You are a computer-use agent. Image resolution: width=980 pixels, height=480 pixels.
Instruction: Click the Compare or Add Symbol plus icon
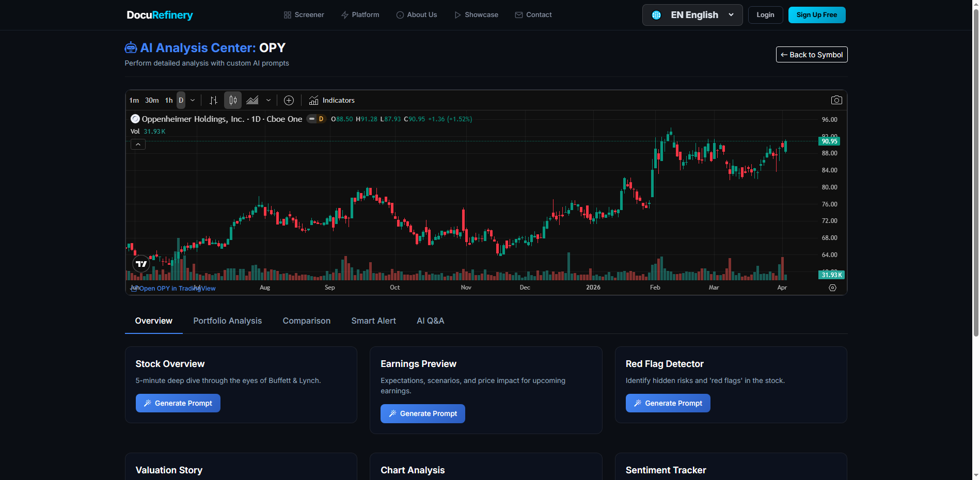click(289, 100)
